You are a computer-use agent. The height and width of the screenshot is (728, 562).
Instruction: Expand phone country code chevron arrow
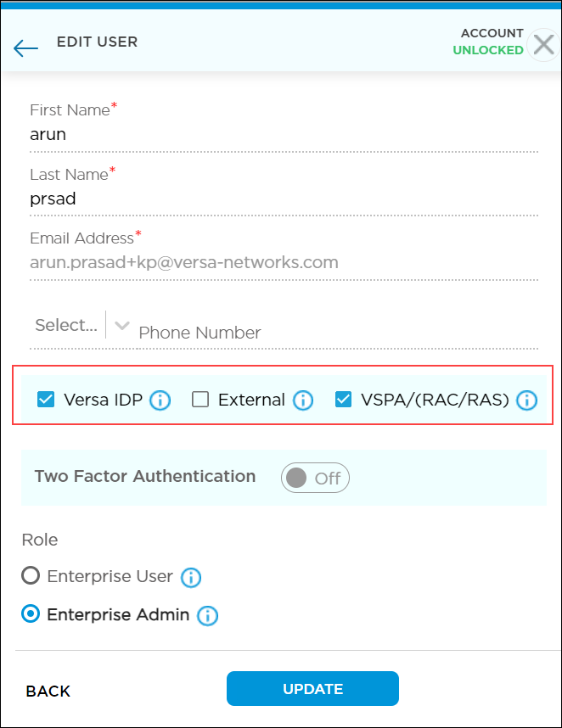(x=122, y=326)
